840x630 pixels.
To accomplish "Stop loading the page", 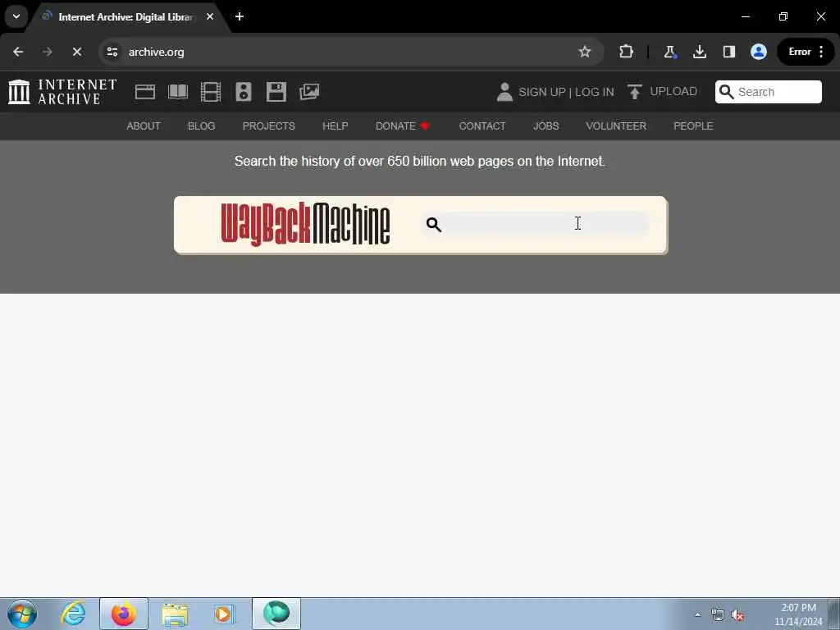I will (x=76, y=52).
